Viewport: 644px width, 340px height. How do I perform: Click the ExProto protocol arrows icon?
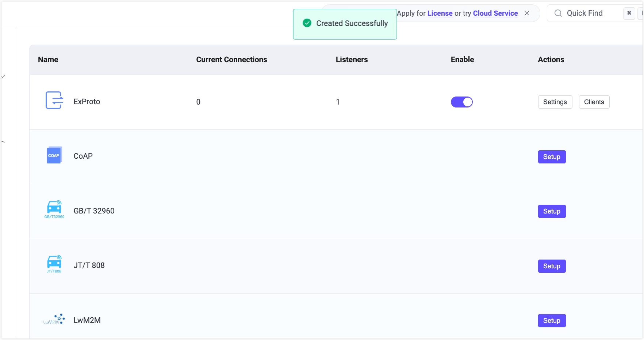[54, 101]
